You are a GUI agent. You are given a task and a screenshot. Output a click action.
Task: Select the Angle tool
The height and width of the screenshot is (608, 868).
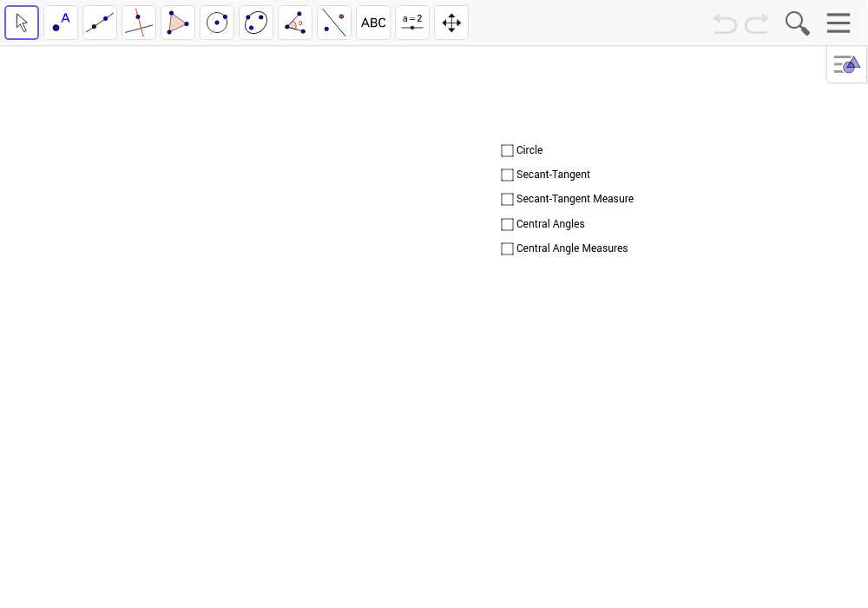coord(295,23)
